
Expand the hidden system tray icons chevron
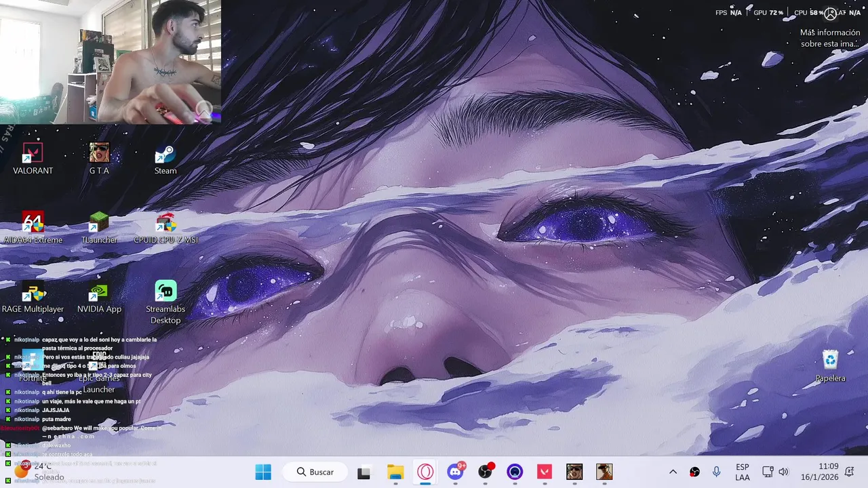[673, 472]
